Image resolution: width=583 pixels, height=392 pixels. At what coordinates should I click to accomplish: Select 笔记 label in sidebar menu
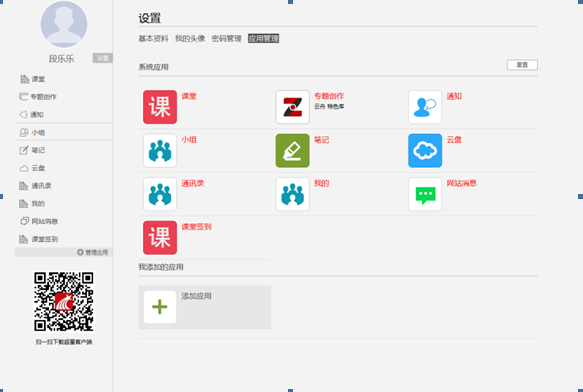38,150
